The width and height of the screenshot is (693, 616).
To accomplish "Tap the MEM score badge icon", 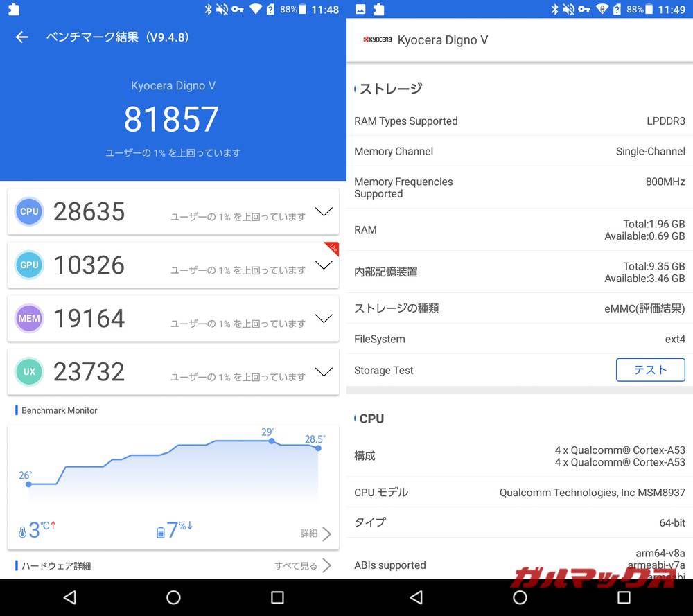I will pyautogui.click(x=29, y=318).
